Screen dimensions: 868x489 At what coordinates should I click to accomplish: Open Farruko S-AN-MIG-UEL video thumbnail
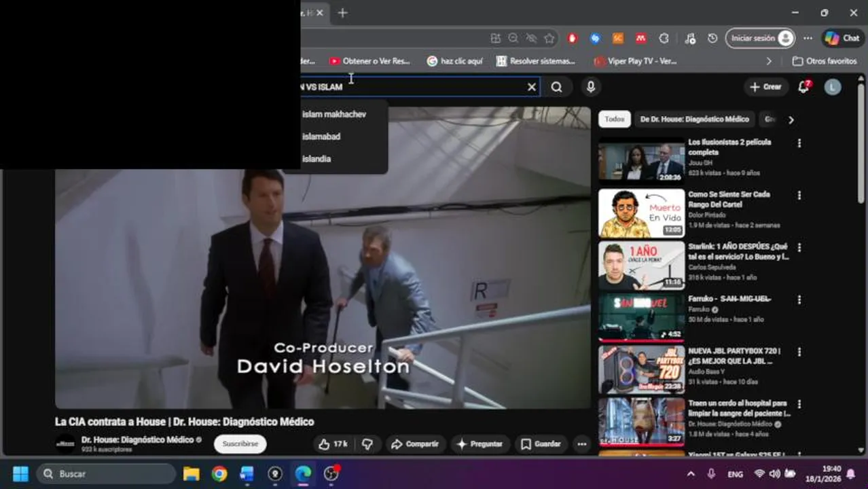pos(642,317)
